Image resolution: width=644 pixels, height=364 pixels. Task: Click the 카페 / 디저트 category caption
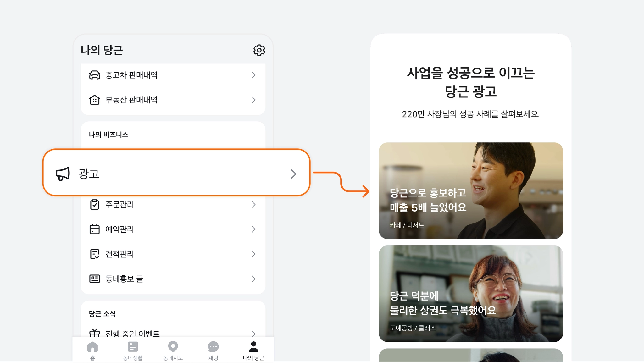[407, 225]
